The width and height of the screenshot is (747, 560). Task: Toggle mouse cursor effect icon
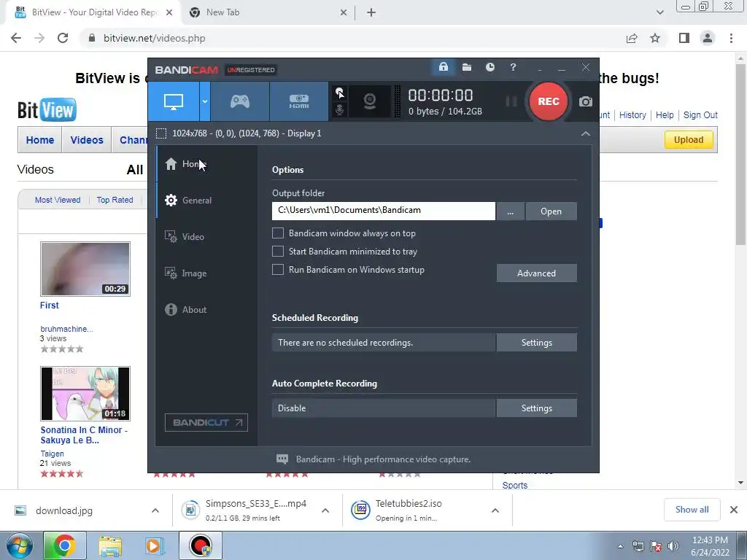point(340,93)
